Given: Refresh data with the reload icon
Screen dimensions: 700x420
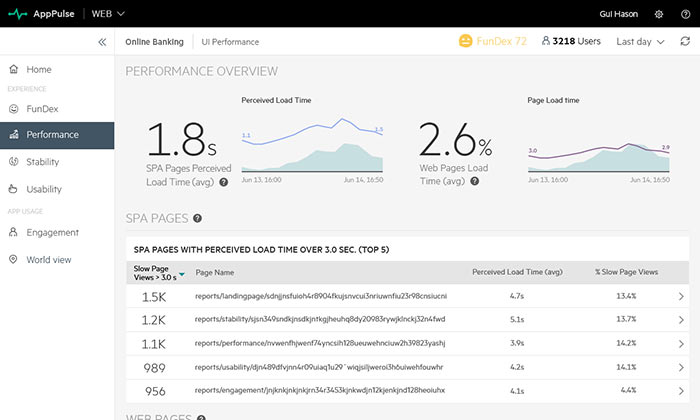Looking at the screenshot, I should pos(684,42).
